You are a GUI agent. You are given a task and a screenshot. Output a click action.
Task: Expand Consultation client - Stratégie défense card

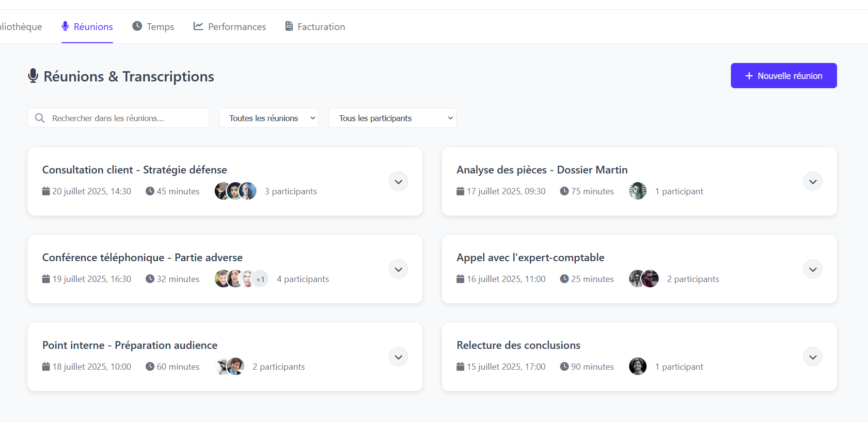tap(398, 182)
